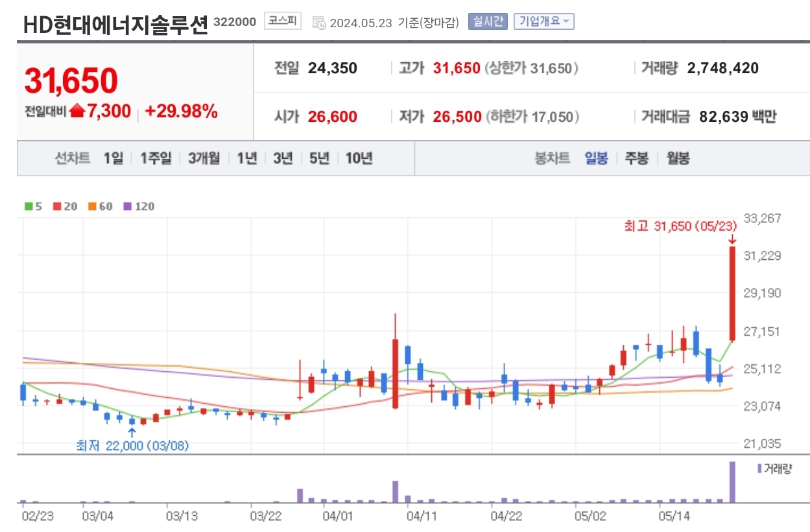Switch to 일봉 daily candle chart
Viewport: 810px width, 532px height.
(596, 159)
